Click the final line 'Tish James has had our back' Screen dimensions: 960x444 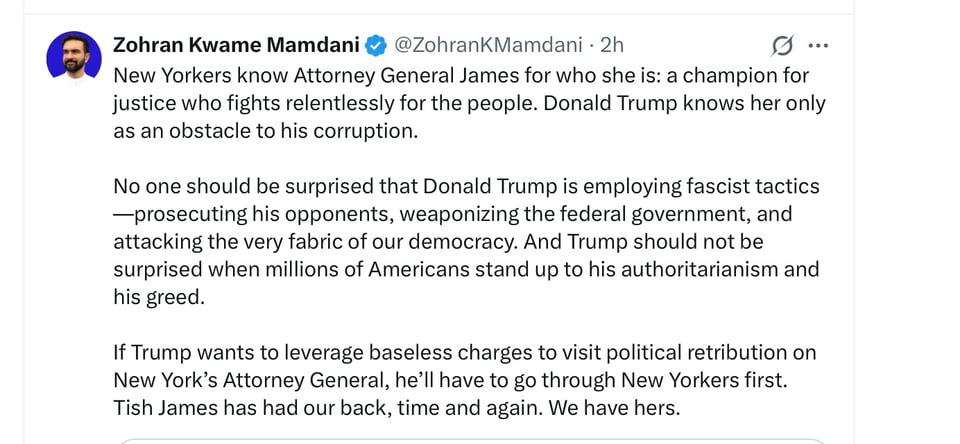point(396,408)
